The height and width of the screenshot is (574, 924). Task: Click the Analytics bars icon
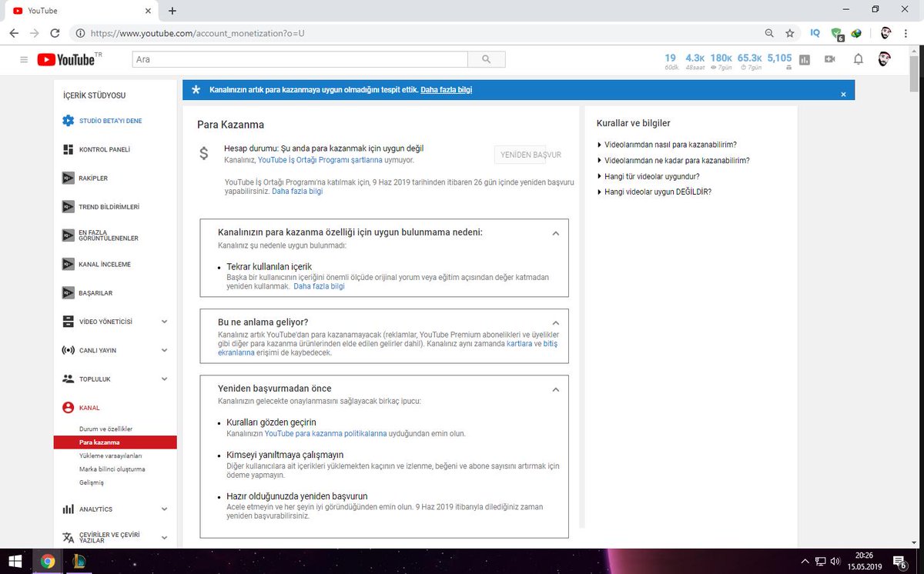68,509
